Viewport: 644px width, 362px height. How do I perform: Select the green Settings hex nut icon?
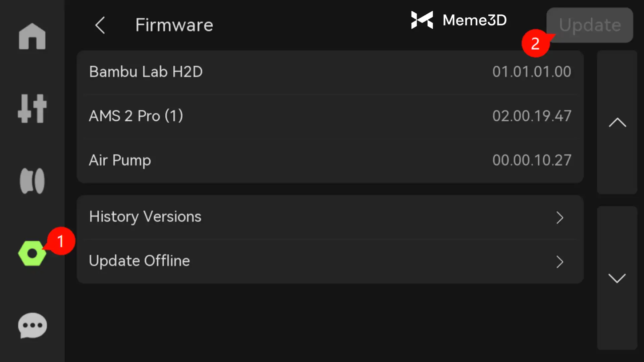click(x=32, y=253)
